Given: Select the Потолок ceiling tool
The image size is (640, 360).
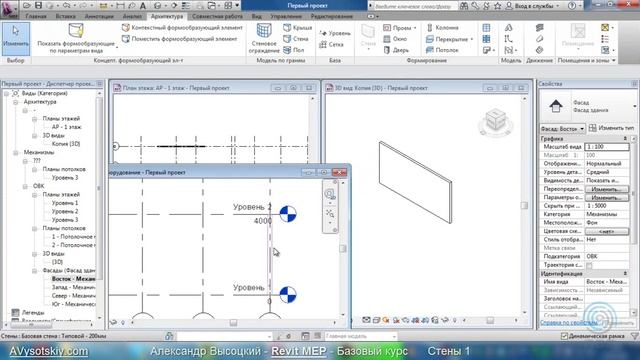Looking at the screenshot, I should (442, 50).
